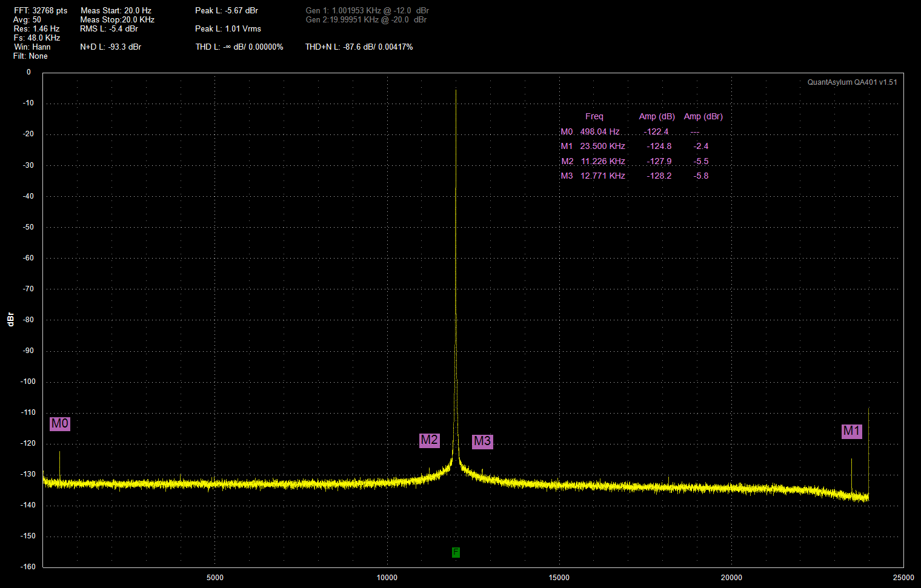
Task: Click the -160 y-axis tick label
Action: (28, 567)
